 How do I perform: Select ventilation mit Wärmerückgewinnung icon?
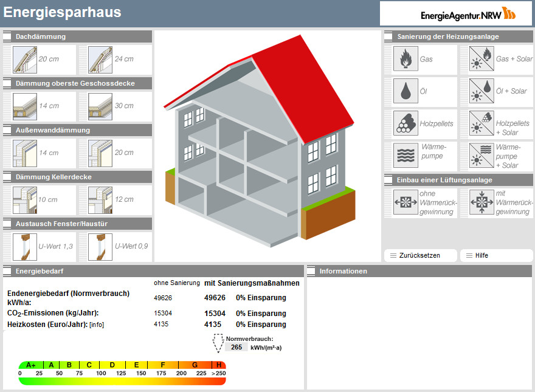click(478, 202)
